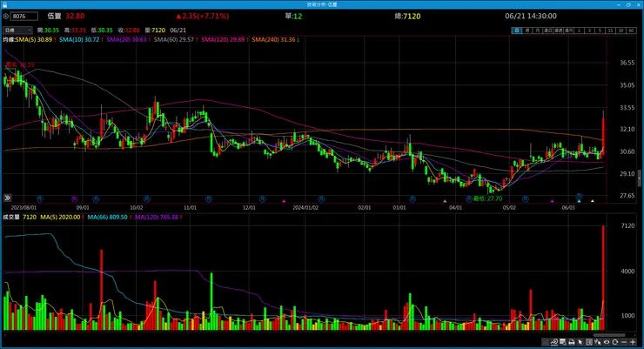Screen dimensions: 644x349
Task: Switch to the 60-minute chart
Action: (631, 30)
